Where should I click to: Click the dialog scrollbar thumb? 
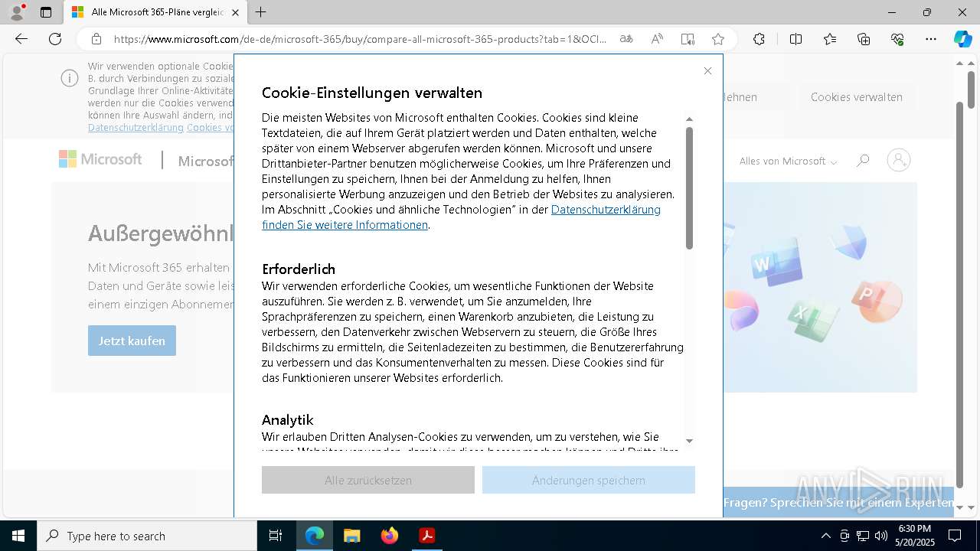(x=689, y=187)
